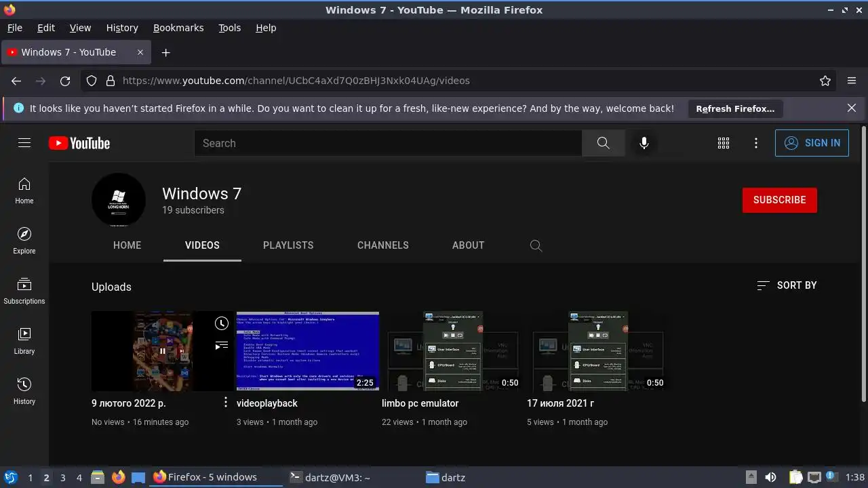Open YouTube settings three-dot menu
The width and height of the screenshot is (868, 488).
(x=756, y=143)
